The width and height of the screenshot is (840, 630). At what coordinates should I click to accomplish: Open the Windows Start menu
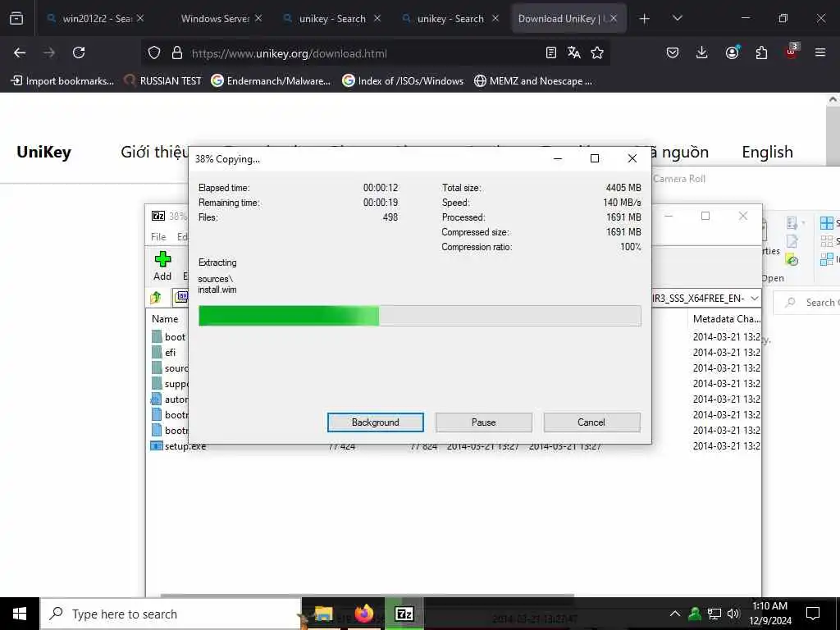click(x=20, y=614)
